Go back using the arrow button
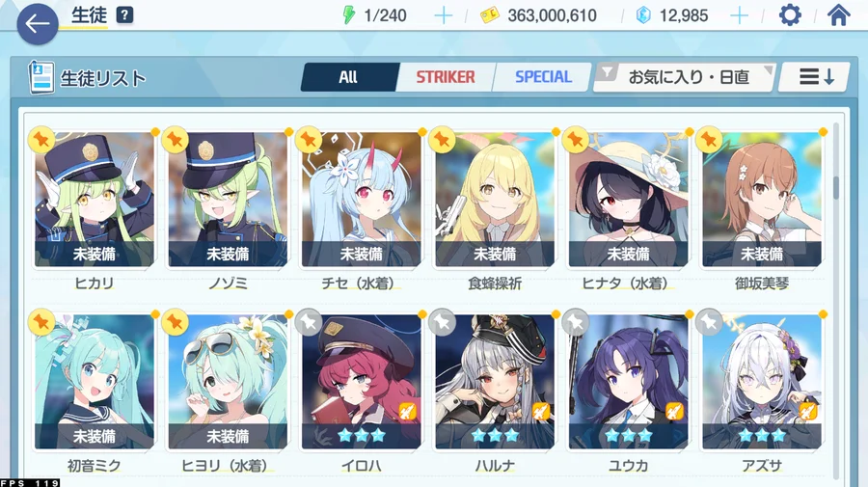This screenshot has width=868, height=487. (x=37, y=24)
